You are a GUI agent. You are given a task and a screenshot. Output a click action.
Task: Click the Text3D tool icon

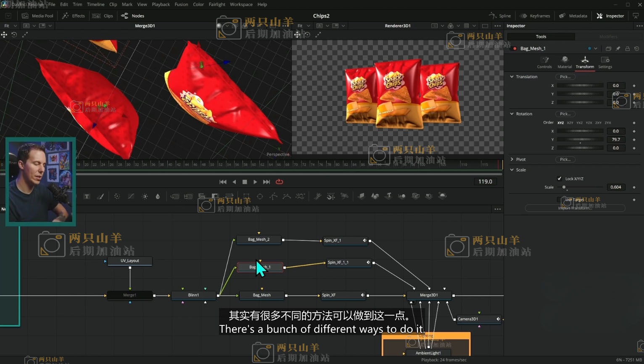tap(388, 196)
